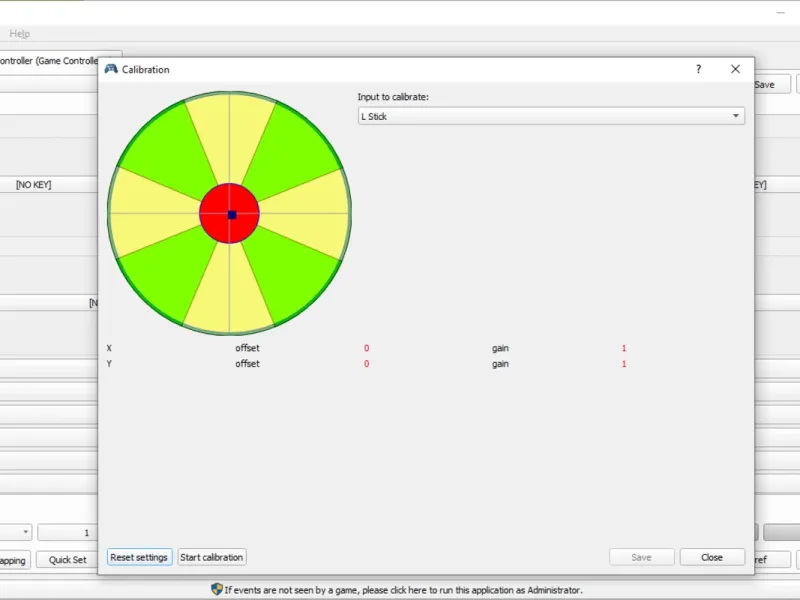Image resolution: width=800 pixels, height=600 pixels.
Task: Click the disabled Save button in Calibration dialog
Action: pos(641,557)
